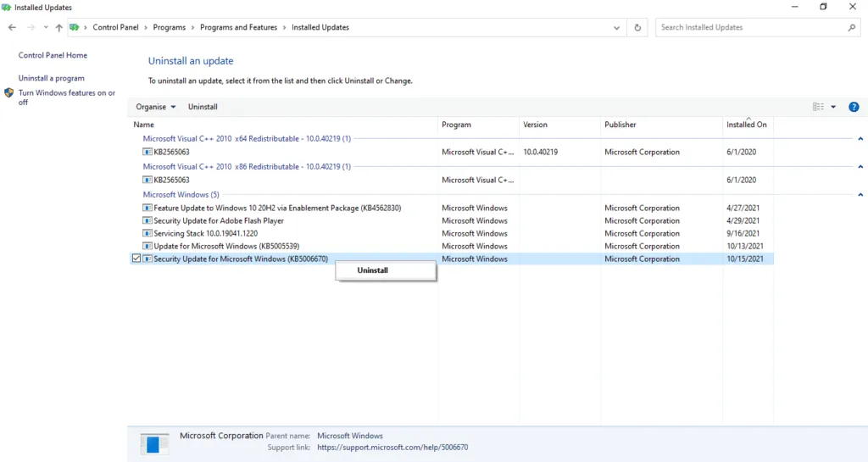Sort by the Program column header

point(478,125)
